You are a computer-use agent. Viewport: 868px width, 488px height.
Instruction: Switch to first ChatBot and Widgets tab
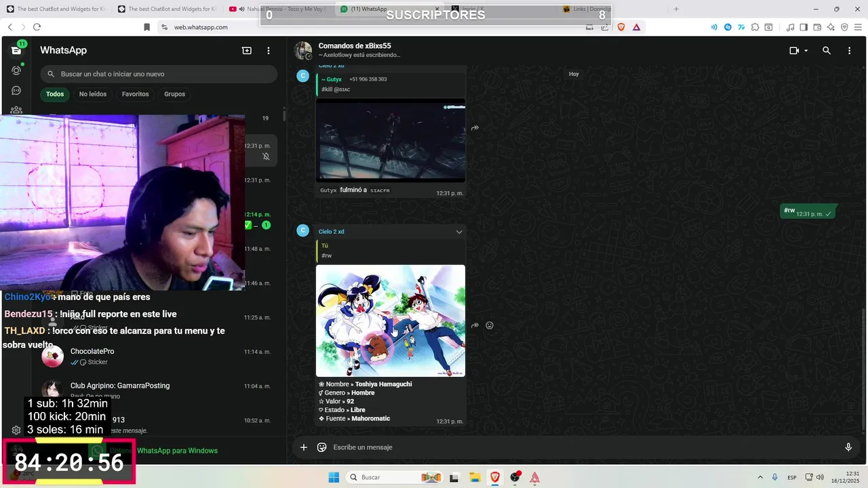click(54, 9)
